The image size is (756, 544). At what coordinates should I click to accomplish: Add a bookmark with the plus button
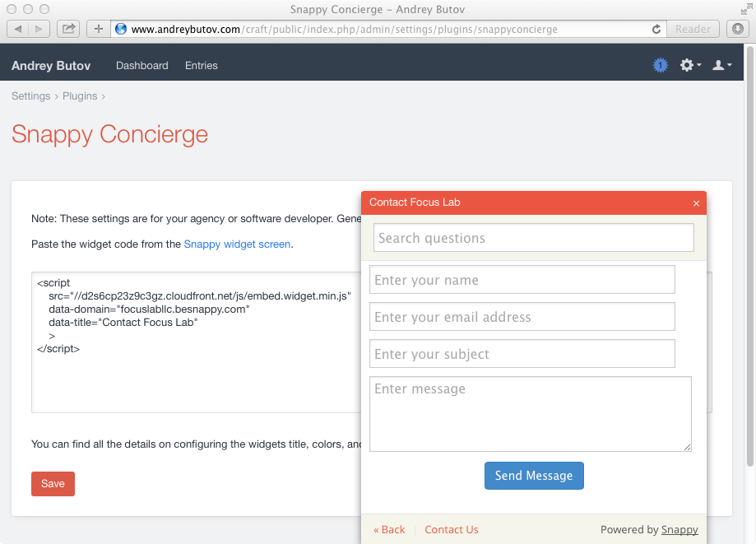pyautogui.click(x=99, y=29)
